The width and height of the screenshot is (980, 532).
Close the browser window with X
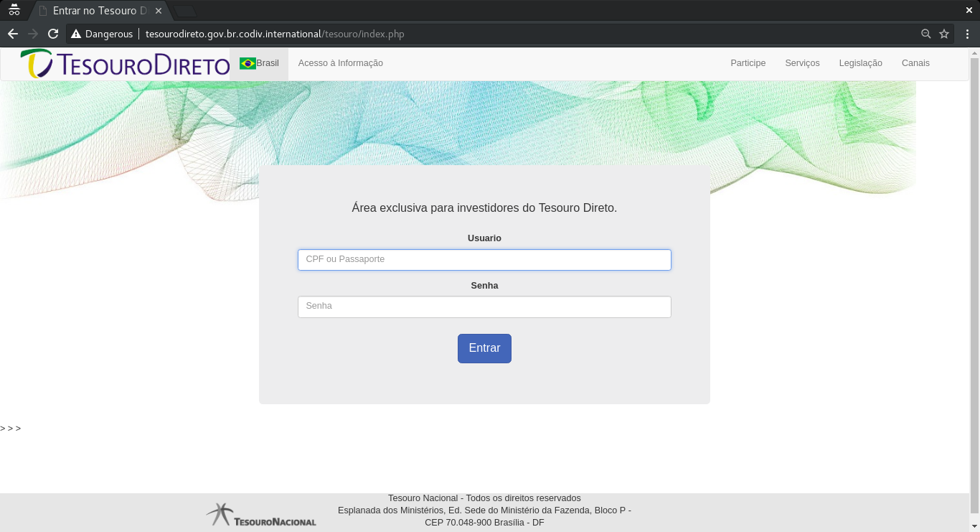(x=969, y=10)
